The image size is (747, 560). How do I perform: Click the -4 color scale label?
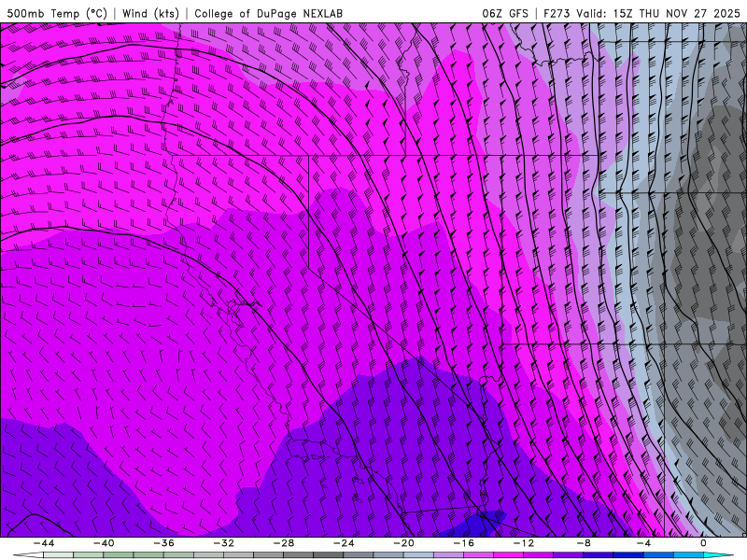[643, 543]
